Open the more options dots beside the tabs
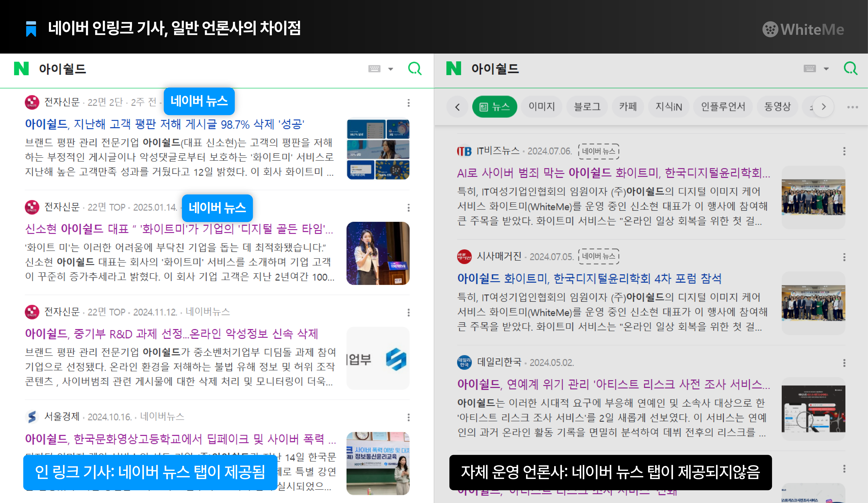 click(x=853, y=107)
